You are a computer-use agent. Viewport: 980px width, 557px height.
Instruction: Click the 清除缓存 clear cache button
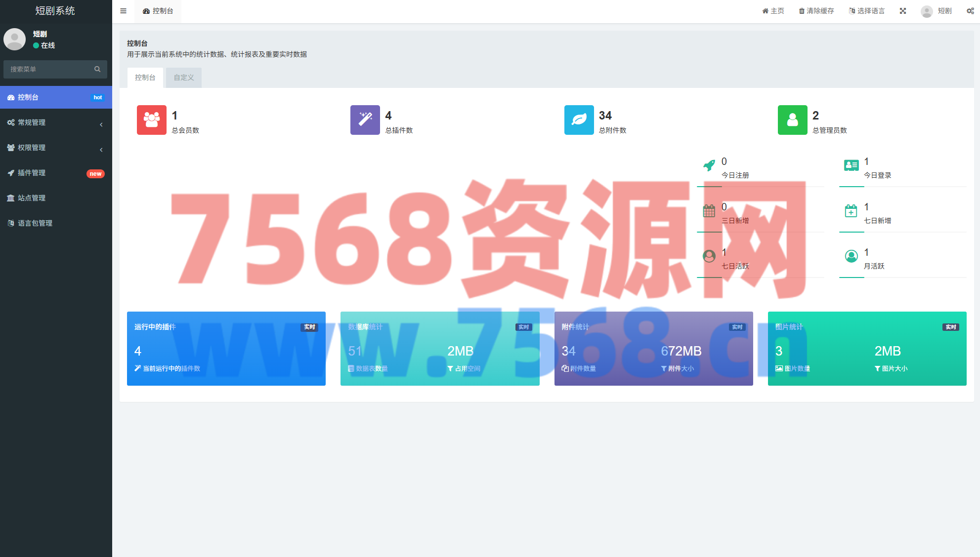pyautogui.click(x=816, y=11)
